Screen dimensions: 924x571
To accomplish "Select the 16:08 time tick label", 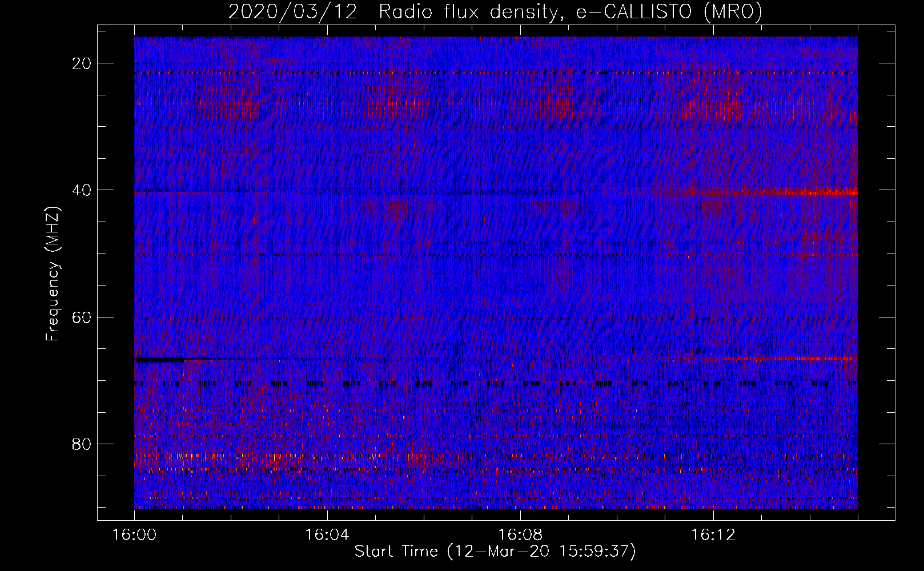I will pos(520,535).
